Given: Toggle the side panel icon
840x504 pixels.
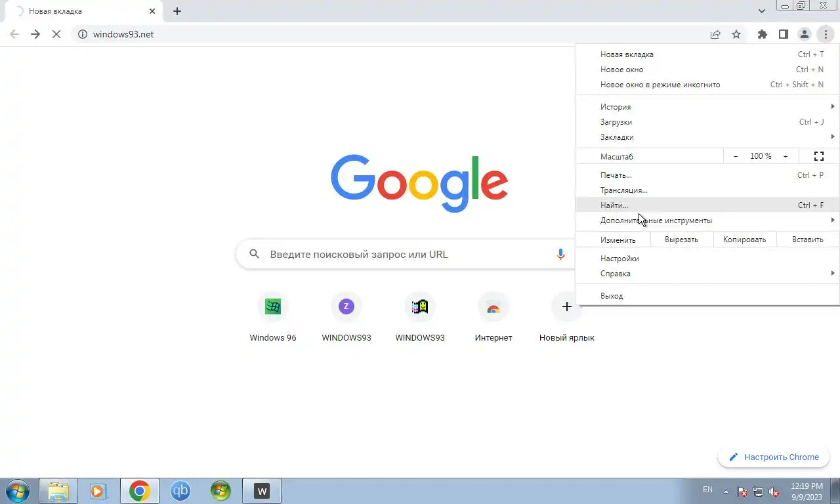Looking at the screenshot, I should pyautogui.click(x=784, y=34).
